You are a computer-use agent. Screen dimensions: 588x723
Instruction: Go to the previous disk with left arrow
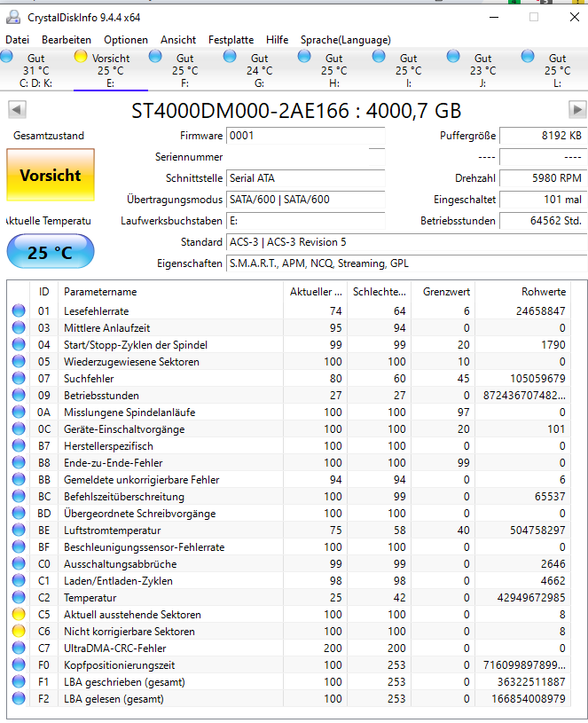[17, 110]
